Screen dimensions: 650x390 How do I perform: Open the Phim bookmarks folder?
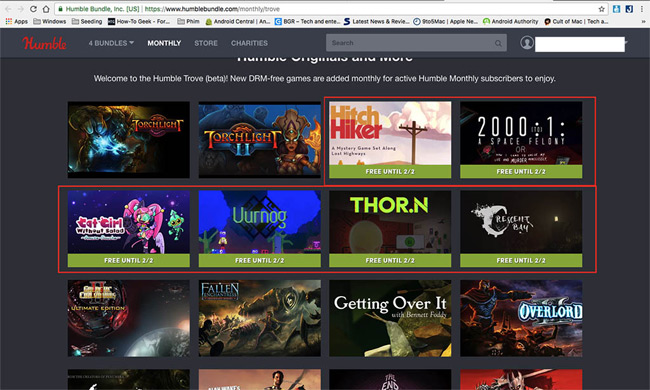189,21
